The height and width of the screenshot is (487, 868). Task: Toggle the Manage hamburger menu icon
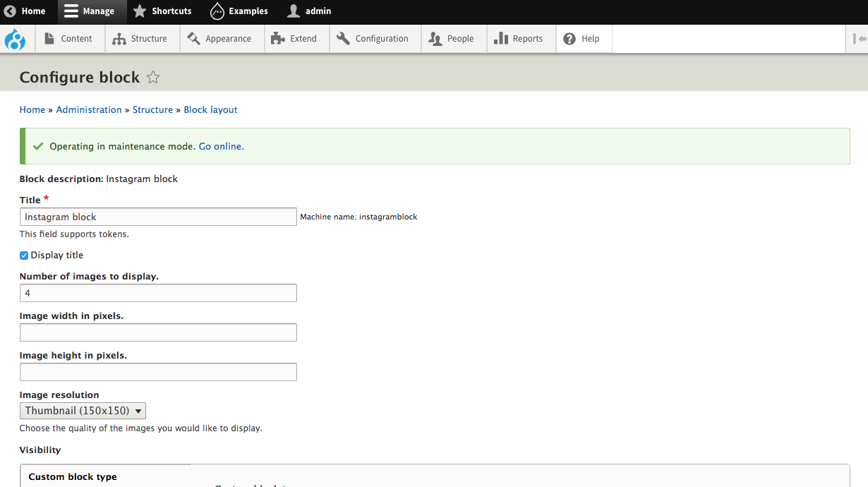[x=71, y=11]
